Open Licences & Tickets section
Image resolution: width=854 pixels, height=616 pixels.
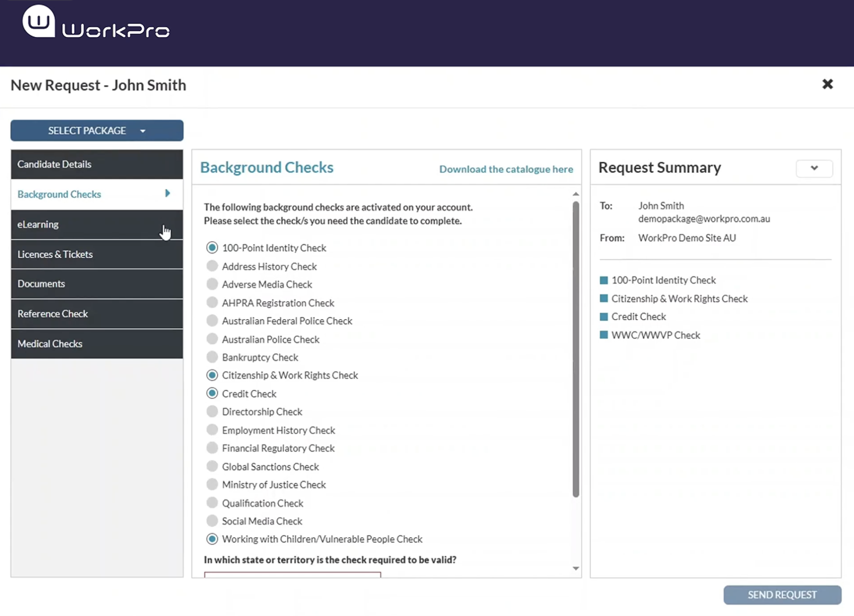click(97, 255)
